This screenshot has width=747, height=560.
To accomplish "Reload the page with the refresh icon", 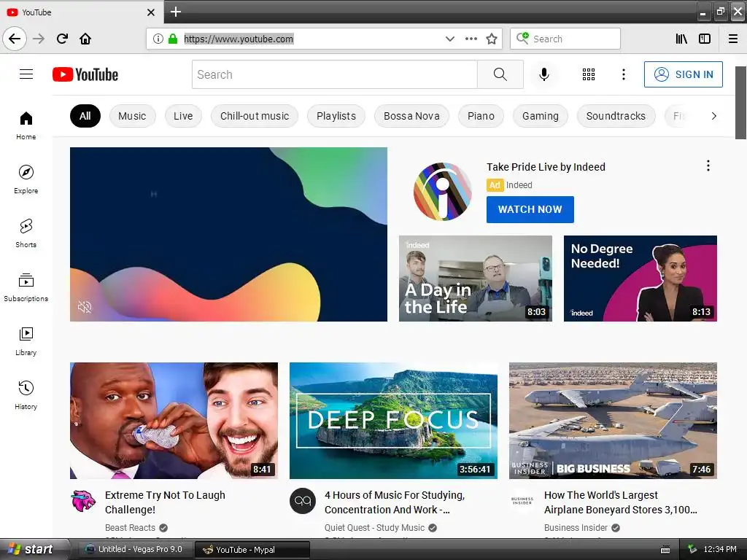I will point(62,39).
